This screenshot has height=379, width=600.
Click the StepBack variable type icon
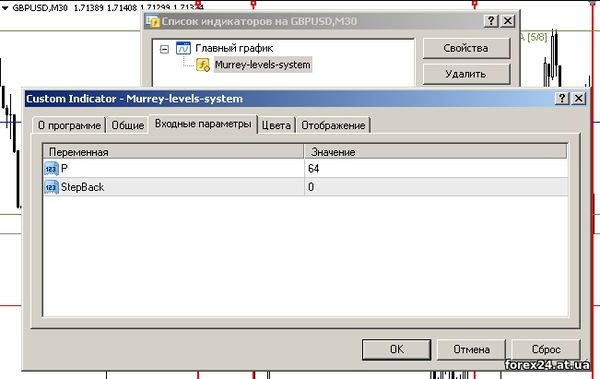tap(51, 187)
